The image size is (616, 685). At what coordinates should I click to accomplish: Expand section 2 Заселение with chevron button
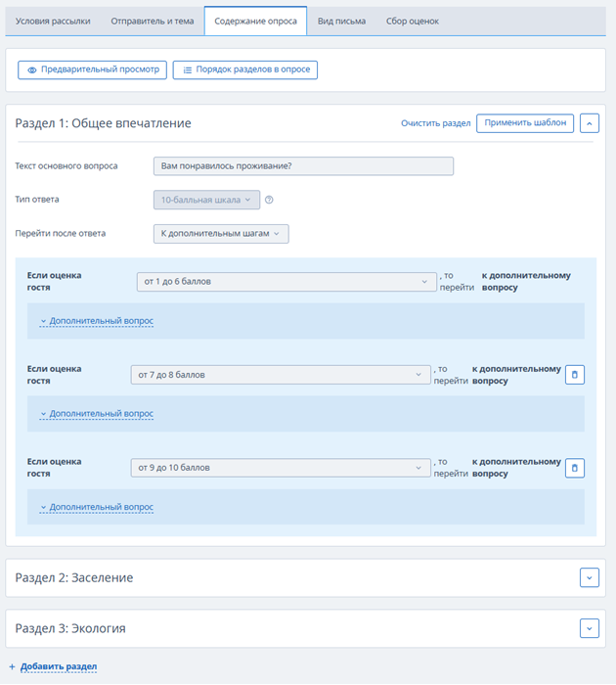[x=590, y=578]
